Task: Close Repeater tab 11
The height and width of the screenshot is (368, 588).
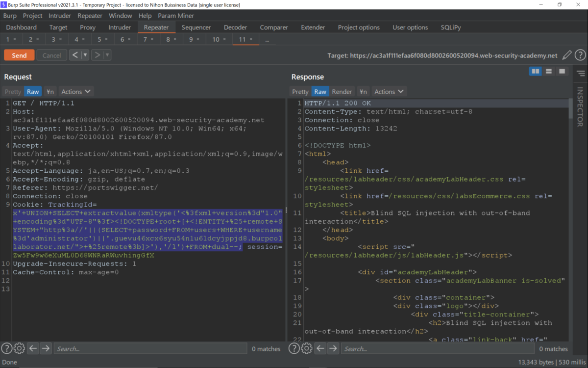Action: click(251, 39)
